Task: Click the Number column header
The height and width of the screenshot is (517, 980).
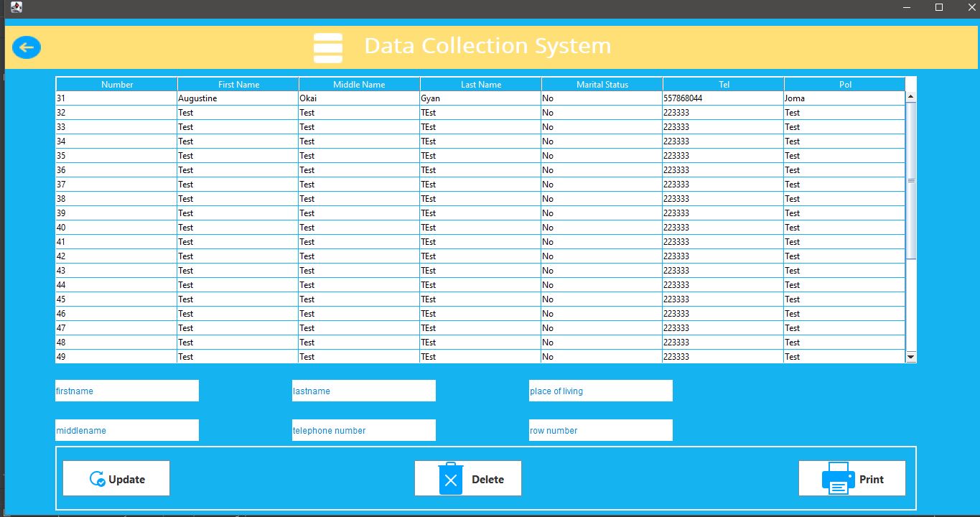Action: tap(117, 84)
